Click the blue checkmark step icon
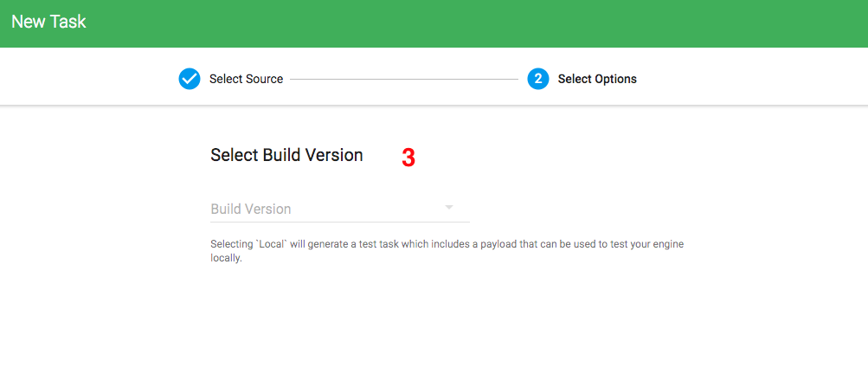 pos(190,79)
